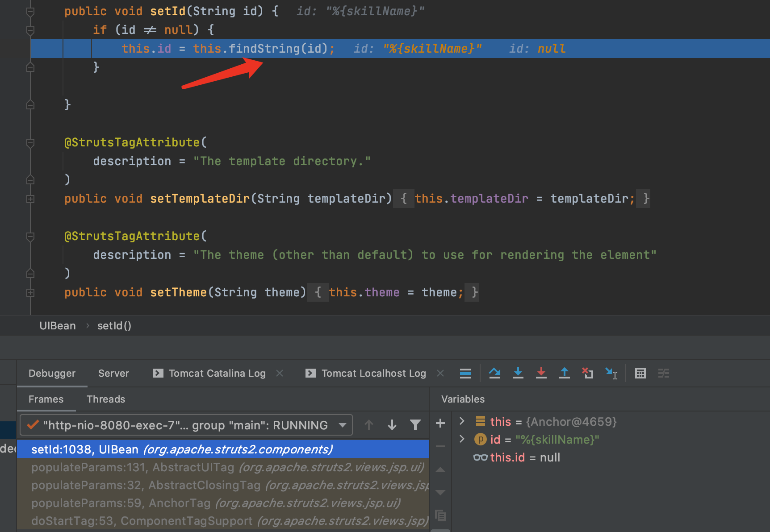The height and width of the screenshot is (532, 770).
Task: Collapse the setId method fold marker
Action: tap(30, 12)
